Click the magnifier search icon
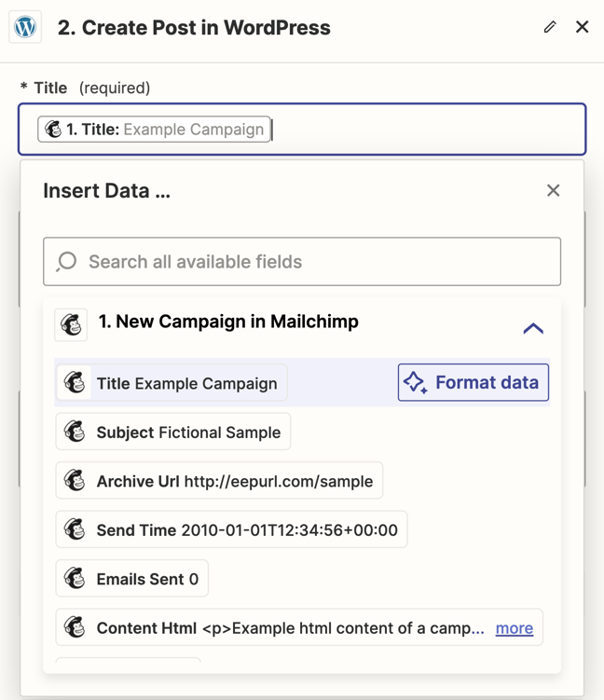The width and height of the screenshot is (604, 700). click(66, 262)
